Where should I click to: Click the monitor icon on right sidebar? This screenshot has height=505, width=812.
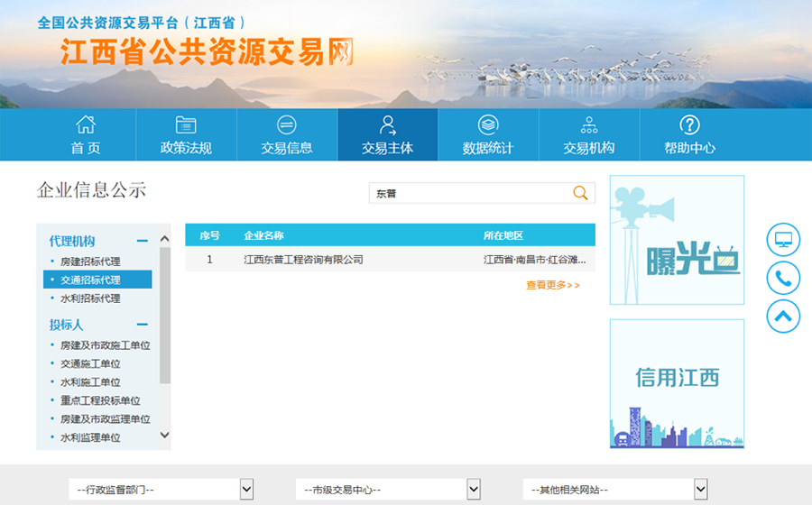tap(783, 241)
